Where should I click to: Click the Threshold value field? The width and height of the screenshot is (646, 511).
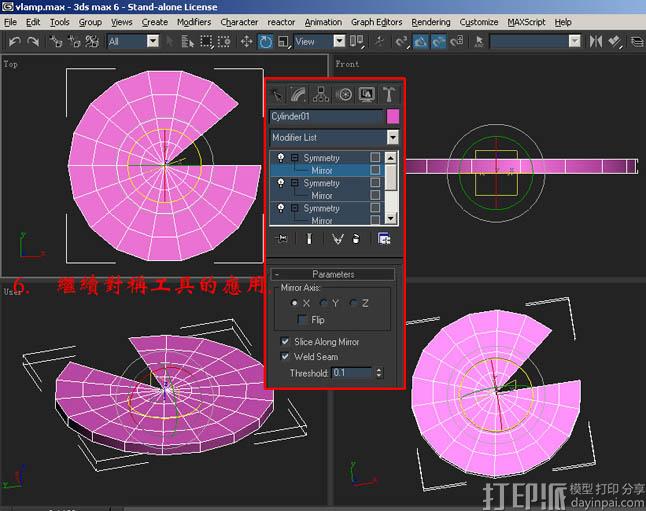351,373
